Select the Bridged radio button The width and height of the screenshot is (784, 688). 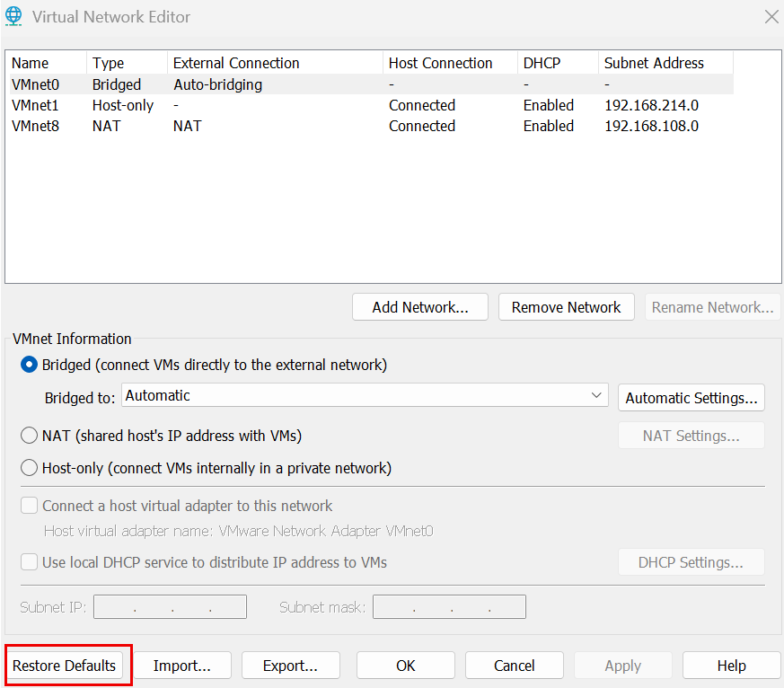pyautogui.click(x=29, y=365)
